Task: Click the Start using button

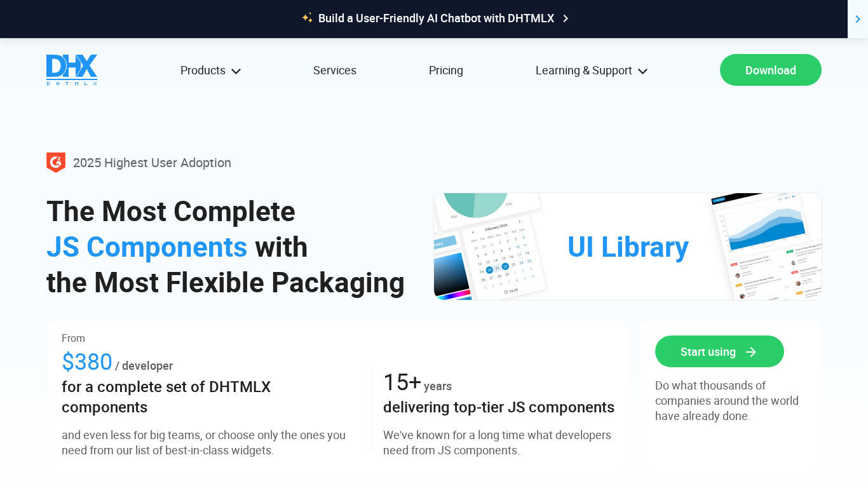Action: (719, 351)
